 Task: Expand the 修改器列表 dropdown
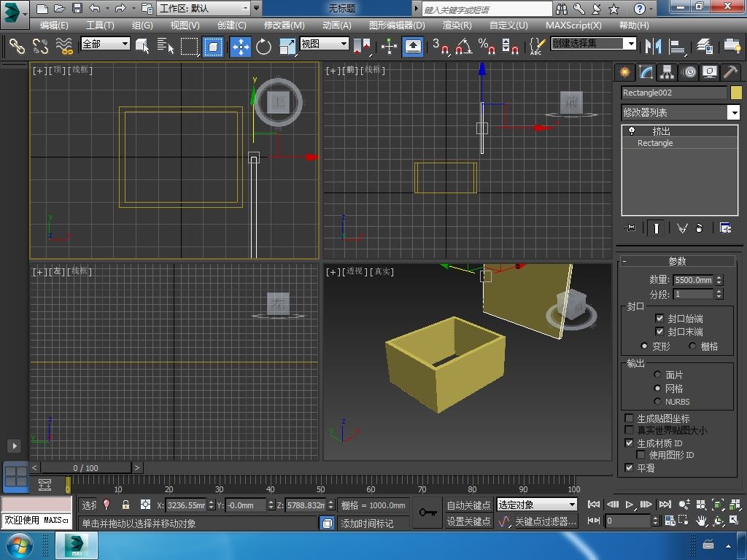(x=734, y=112)
